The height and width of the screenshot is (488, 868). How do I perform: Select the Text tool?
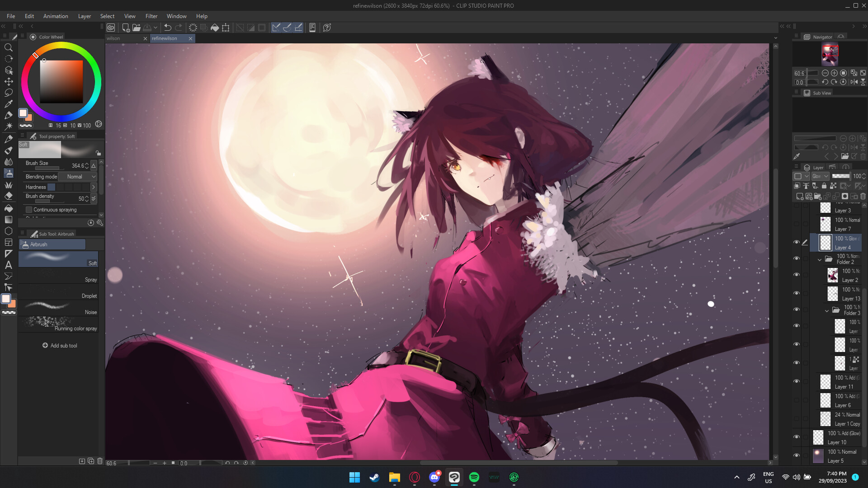9,265
